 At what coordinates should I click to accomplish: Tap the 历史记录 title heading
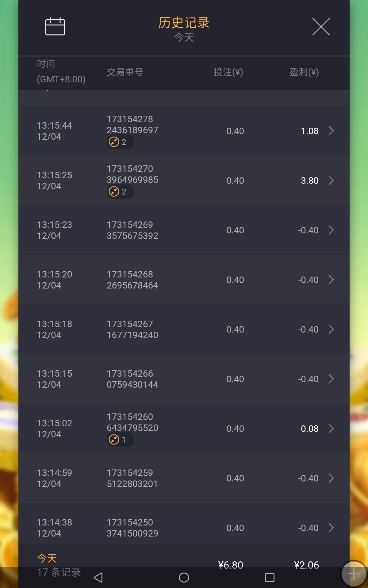click(184, 23)
